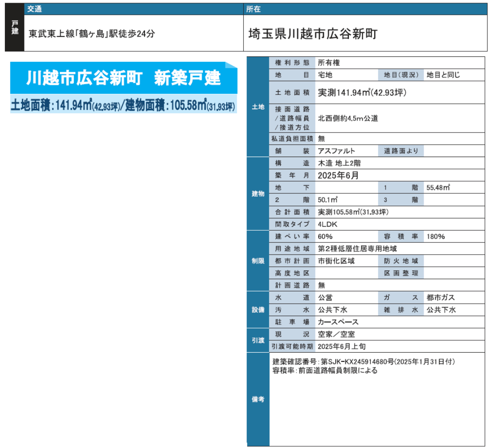Screen dimensions: 492x448
Task: Select the value 所有権
Action: (x=329, y=63)
